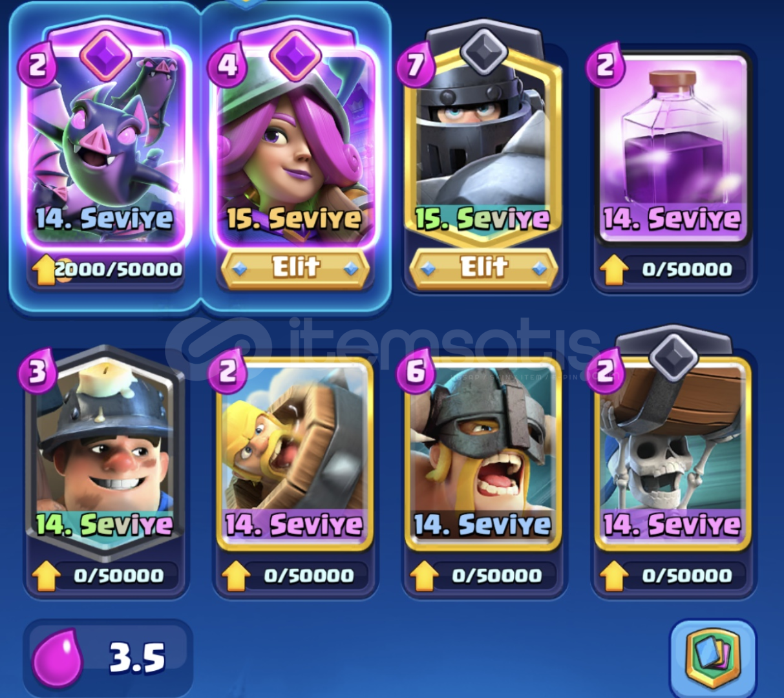
Task: Click Miner upgrade arrow icon
Action: click(x=45, y=576)
